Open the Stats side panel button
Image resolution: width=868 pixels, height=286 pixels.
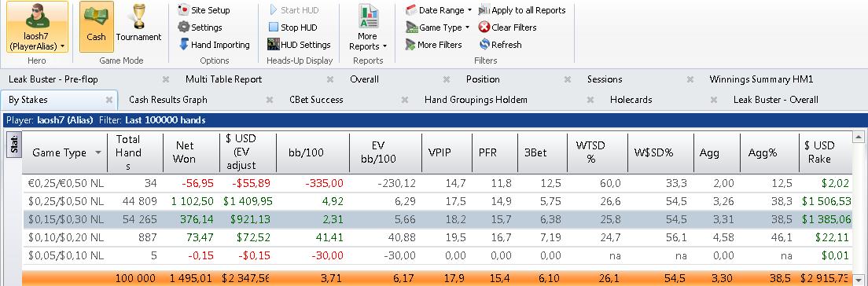coord(14,145)
